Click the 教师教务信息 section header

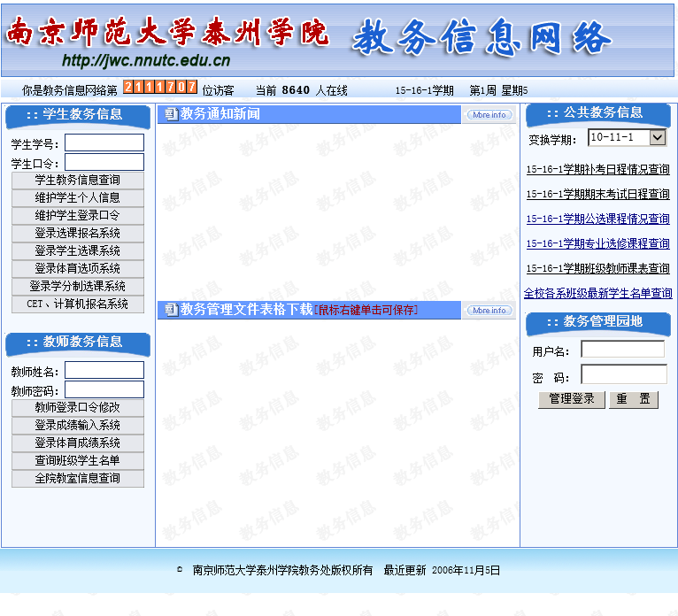tap(78, 343)
